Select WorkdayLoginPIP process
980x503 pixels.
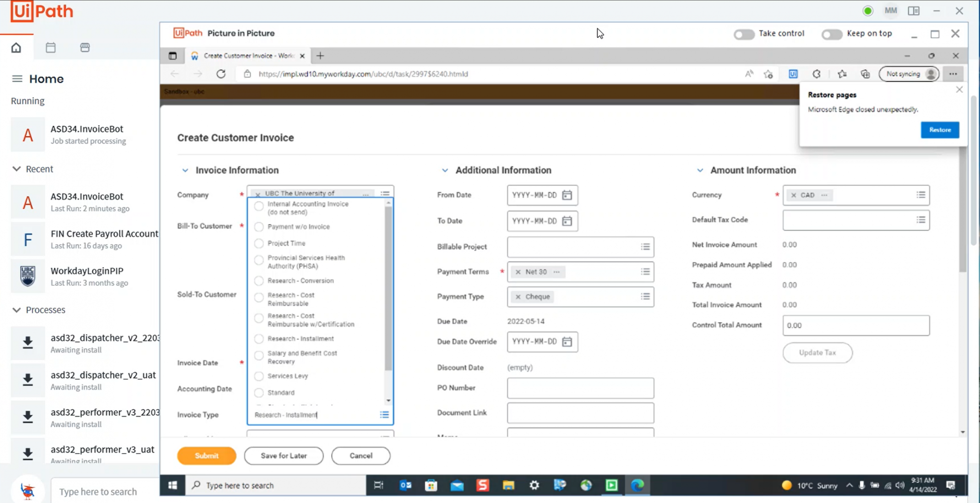[x=85, y=277]
